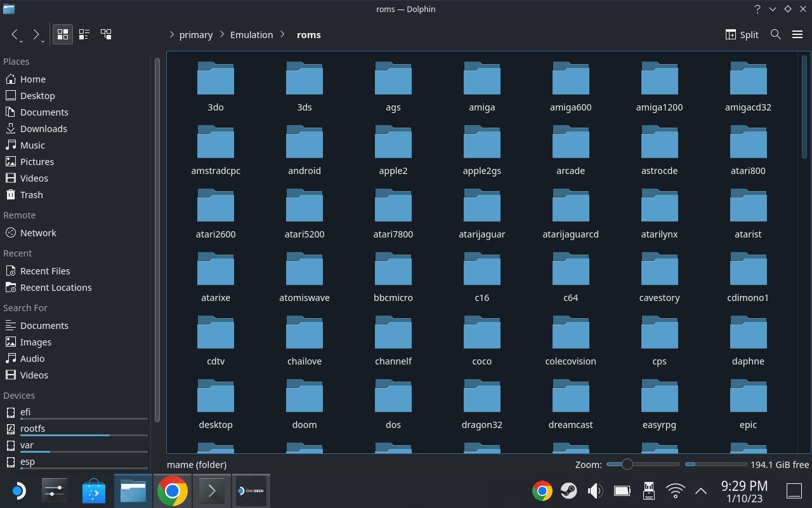Screen dimensions: 812x508
Task: Open Konsole terminal from taskbar
Action: tap(211, 491)
